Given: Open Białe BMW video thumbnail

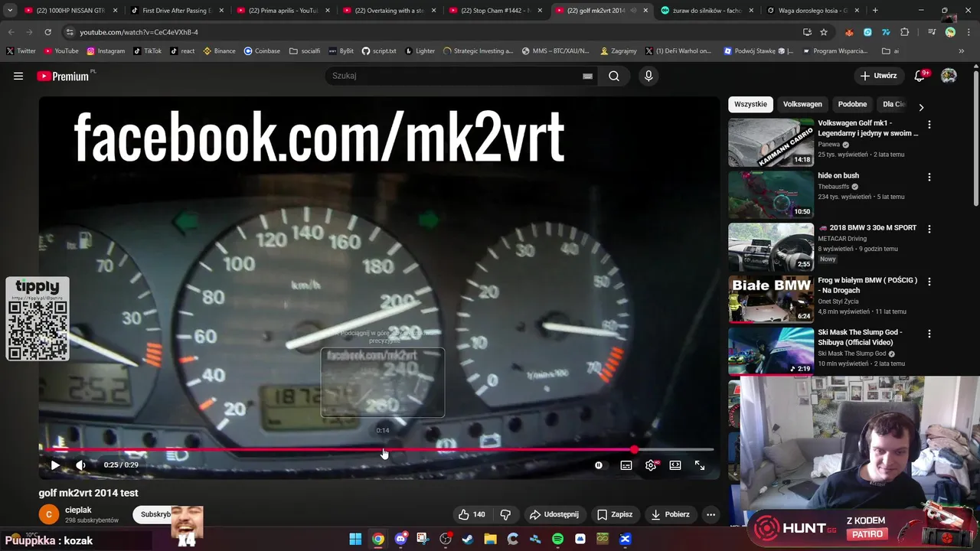Looking at the screenshot, I should pos(771,299).
